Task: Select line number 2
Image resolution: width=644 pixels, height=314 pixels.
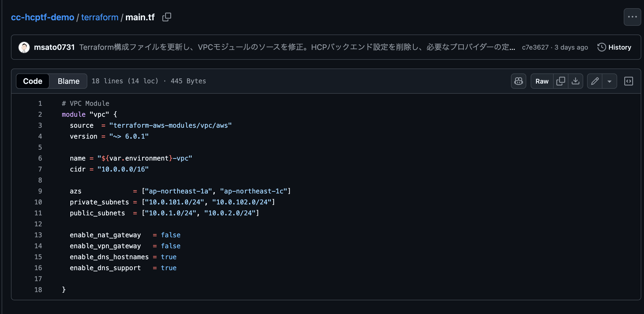Action: (x=40, y=114)
